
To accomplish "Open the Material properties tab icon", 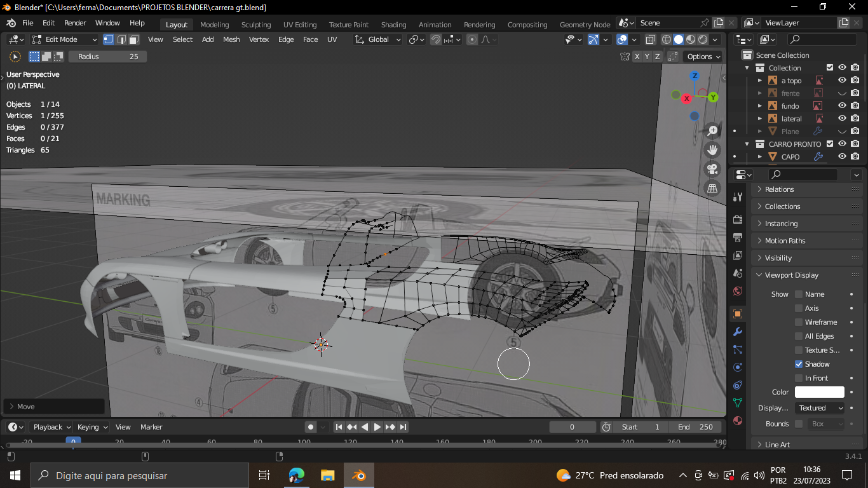I will point(738,421).
